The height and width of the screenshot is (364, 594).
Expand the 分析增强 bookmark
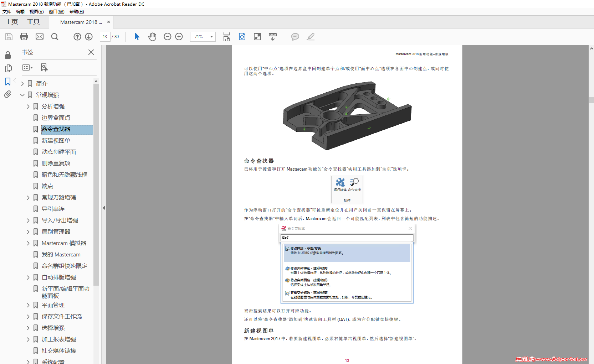[x=28, y=106]
